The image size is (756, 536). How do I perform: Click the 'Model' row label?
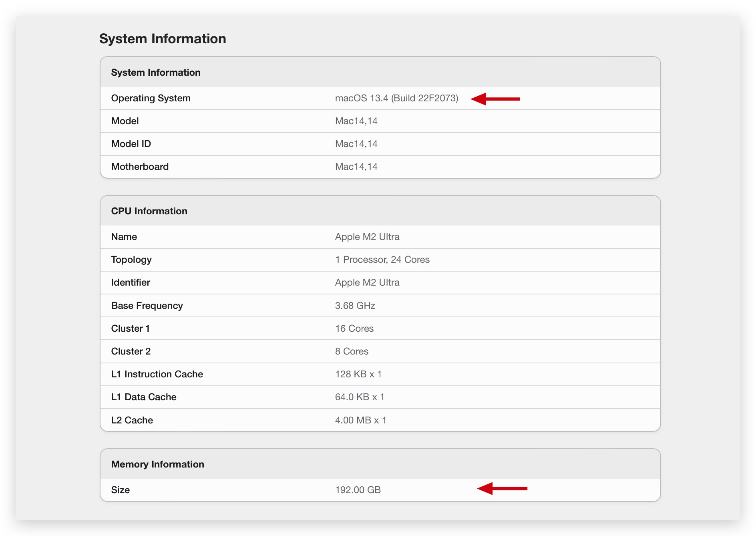tap(125, 121)
